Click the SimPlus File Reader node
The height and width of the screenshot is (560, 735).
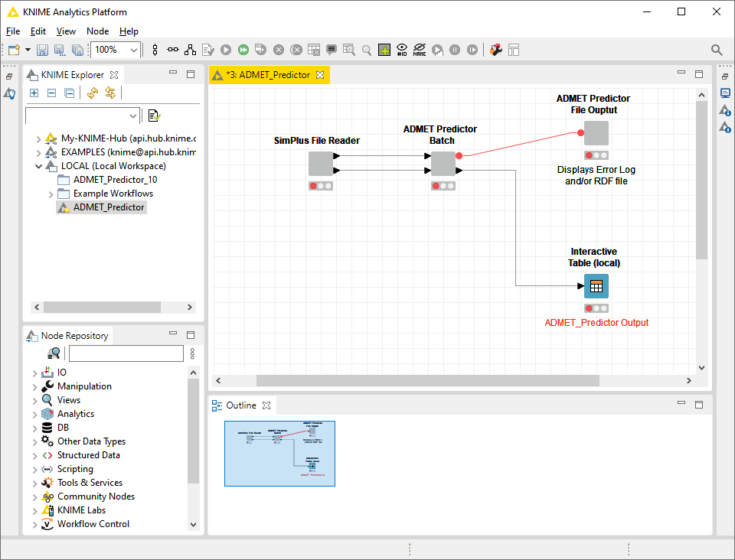pos(321,164)
